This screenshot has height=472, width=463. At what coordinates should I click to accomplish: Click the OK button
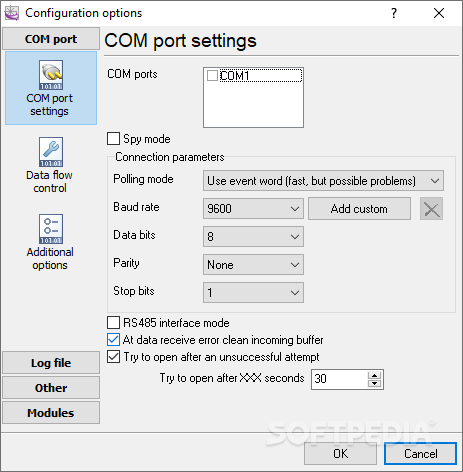coord(340,453)
